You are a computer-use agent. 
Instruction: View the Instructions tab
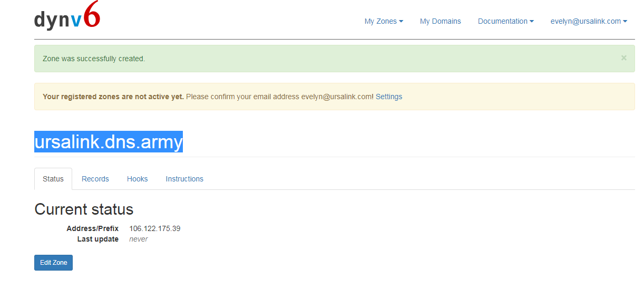(184, 179)
